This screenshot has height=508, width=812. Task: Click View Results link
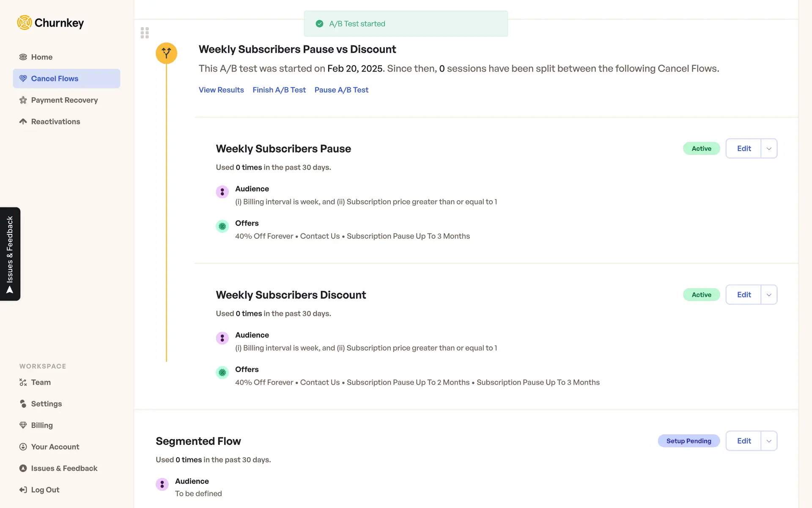pyautogui.click(x=221, y=90)
